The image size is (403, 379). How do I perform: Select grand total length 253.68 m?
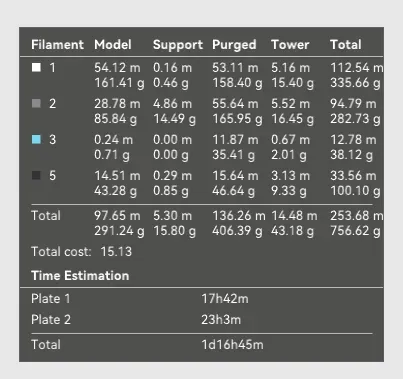pos(357,216)
